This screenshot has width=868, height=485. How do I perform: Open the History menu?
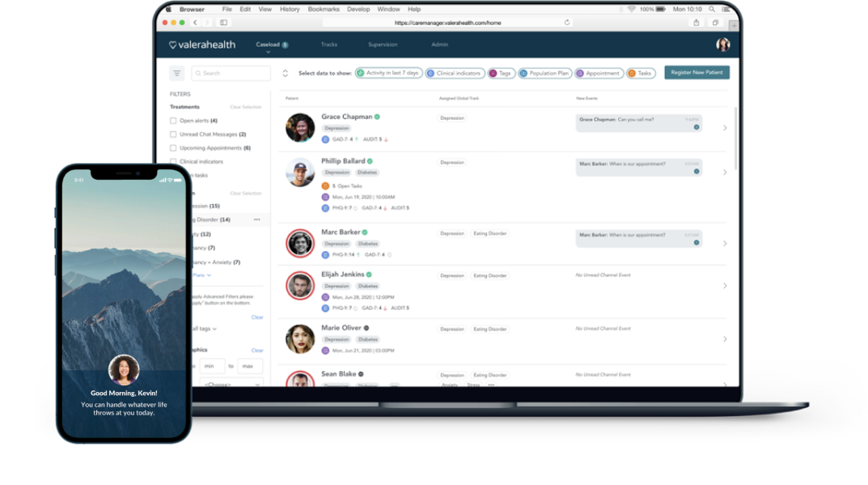click(x=290, y=10)
